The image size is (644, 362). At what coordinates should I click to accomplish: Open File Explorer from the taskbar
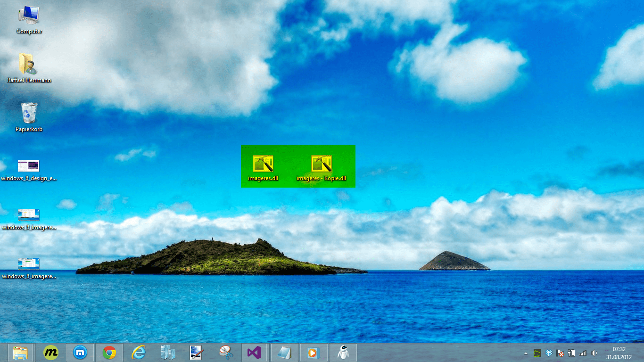[x=21, y=353]
